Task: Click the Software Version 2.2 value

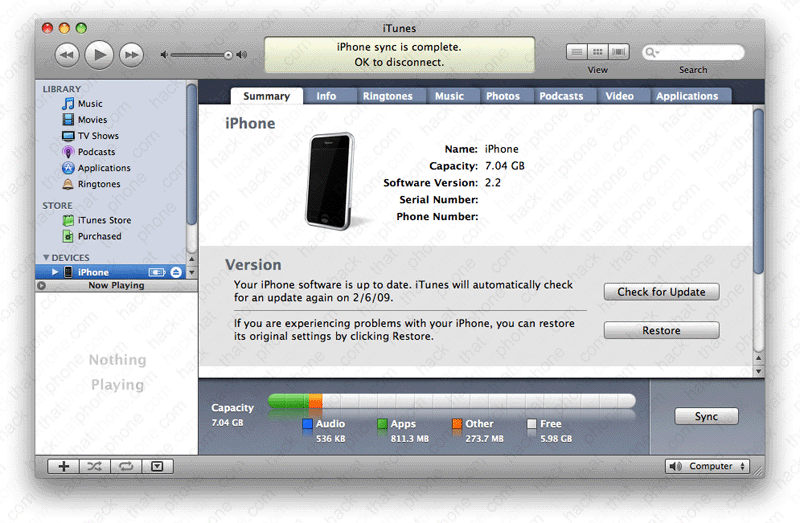Action: [492, 183]
